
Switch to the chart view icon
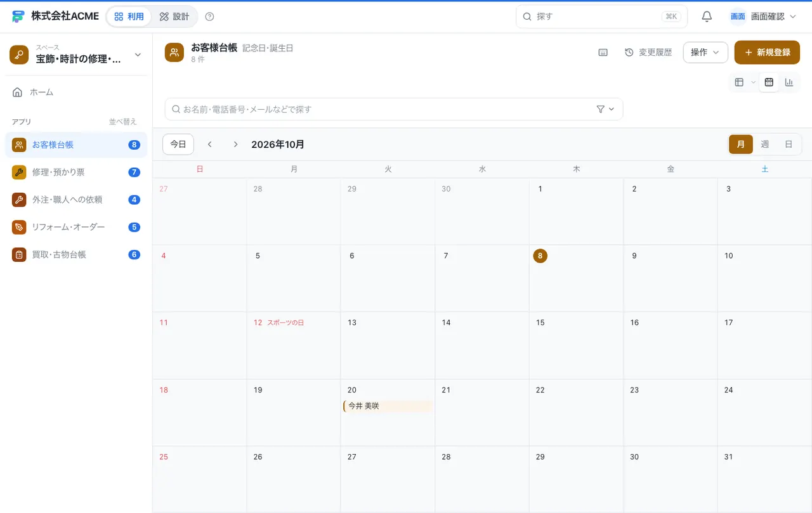(789, 82)
